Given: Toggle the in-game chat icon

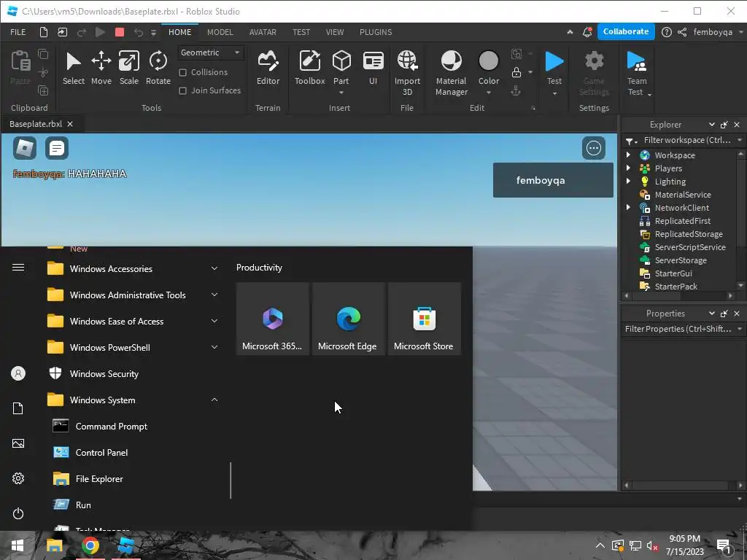Looking at the screenshot, I should pos(57,148).
